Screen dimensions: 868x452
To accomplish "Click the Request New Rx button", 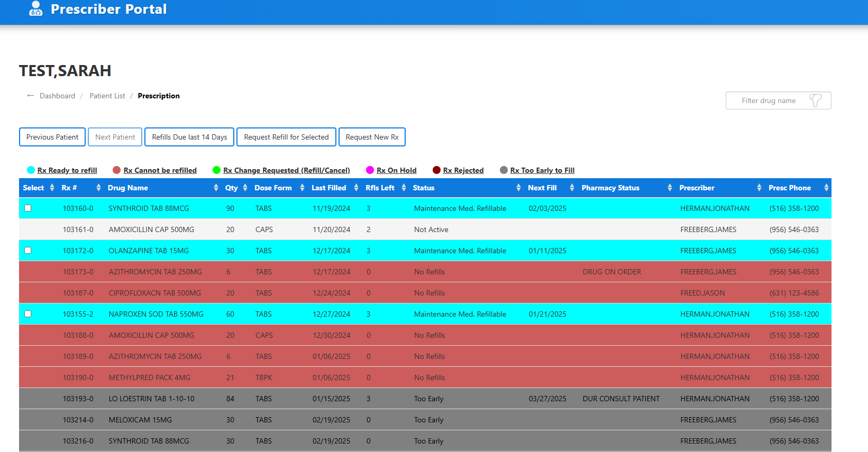I will click(x=372, y=137).
